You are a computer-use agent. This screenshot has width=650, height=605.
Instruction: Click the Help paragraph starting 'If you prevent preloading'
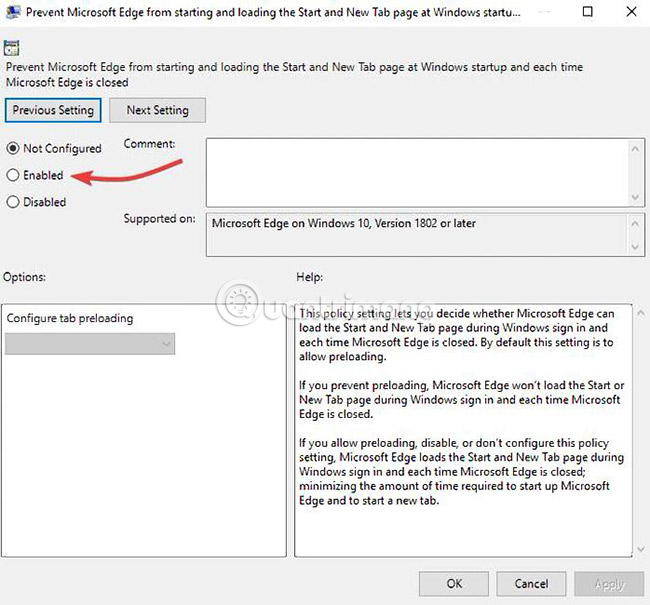(x=461, y=400)
